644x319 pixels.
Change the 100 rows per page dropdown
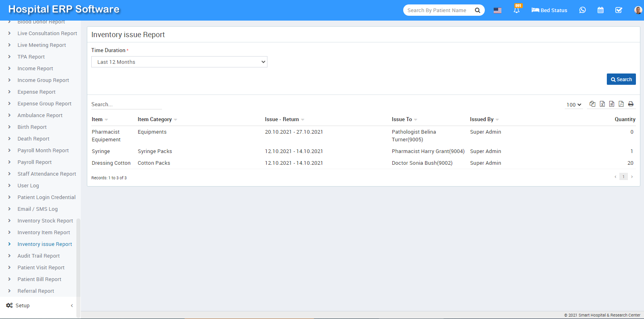click(x=574, y=105)
